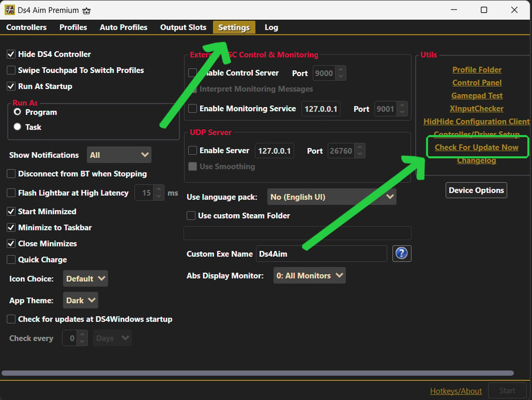This screenshot has height=400, width=532.
Task: Click the Custom Exe Name text field
Action: click(321, 254)
